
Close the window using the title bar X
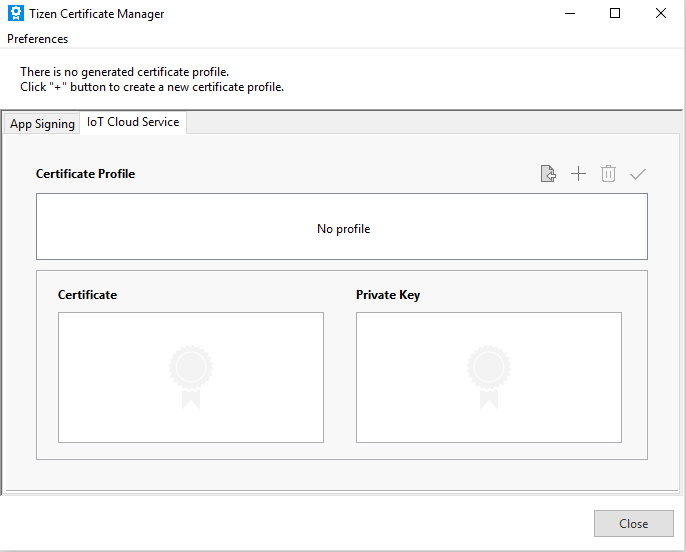(661, 14)
